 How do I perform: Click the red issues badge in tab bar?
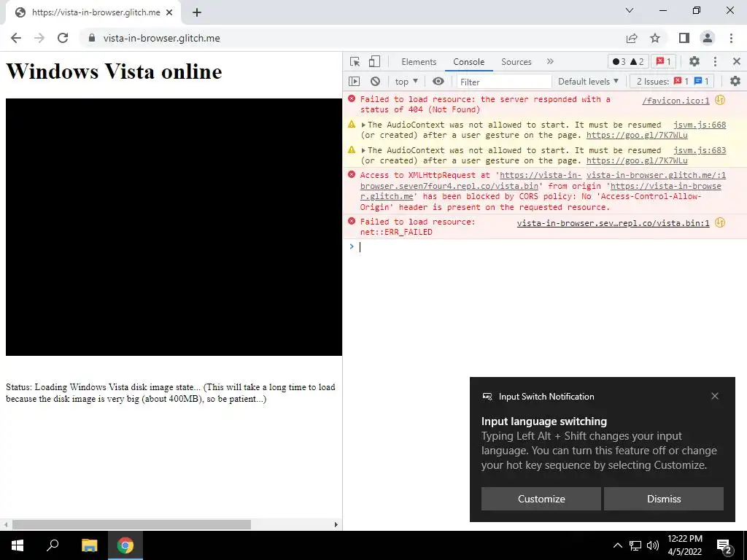tap(663, 61)
